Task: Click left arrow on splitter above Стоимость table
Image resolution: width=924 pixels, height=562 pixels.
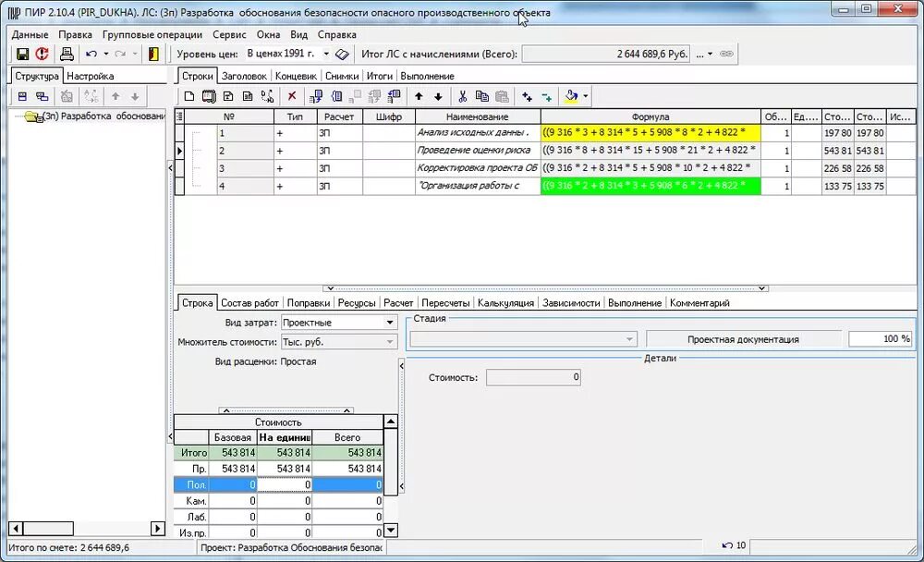Action: coord(226,410)
